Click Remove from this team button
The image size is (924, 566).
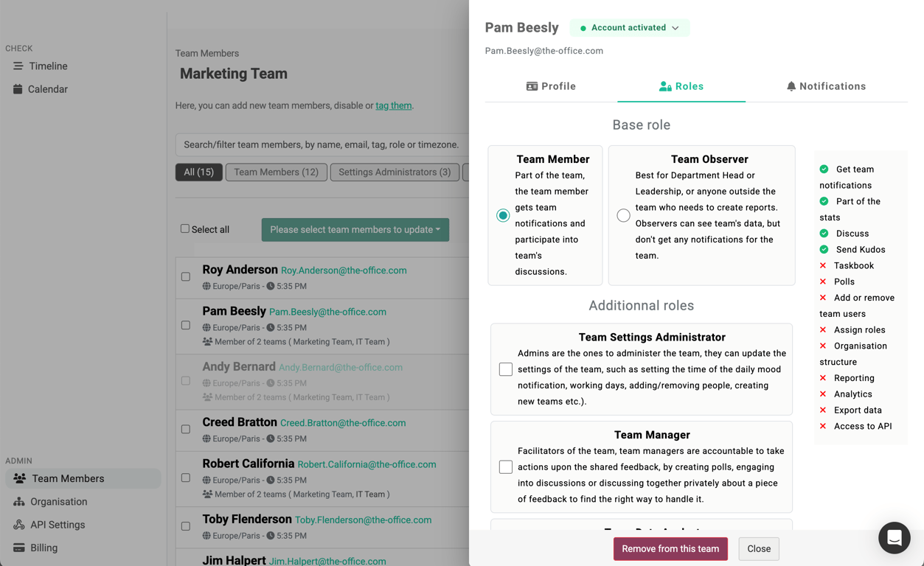tap(670, 548)
